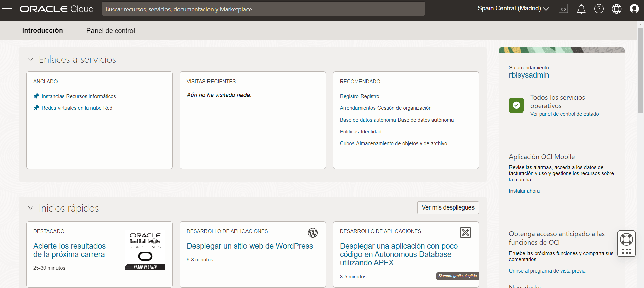Click the RECOMENDADO card heading

(x=360, y=82)
